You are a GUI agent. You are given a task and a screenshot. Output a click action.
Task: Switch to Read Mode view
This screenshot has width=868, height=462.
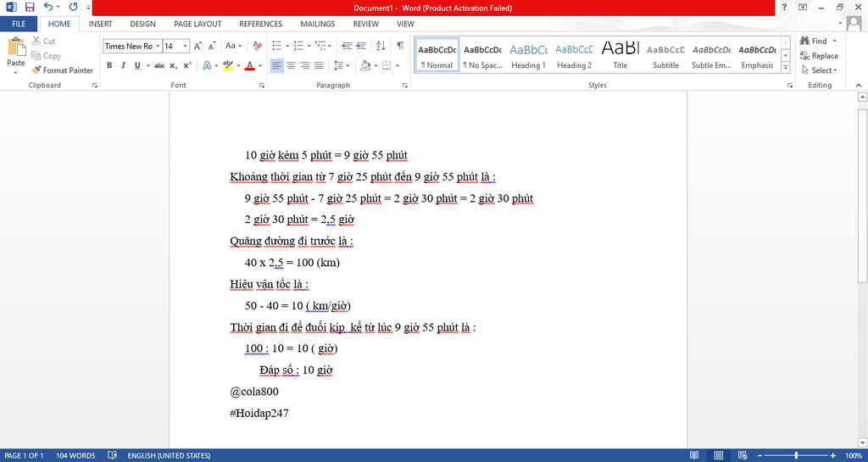694,455
